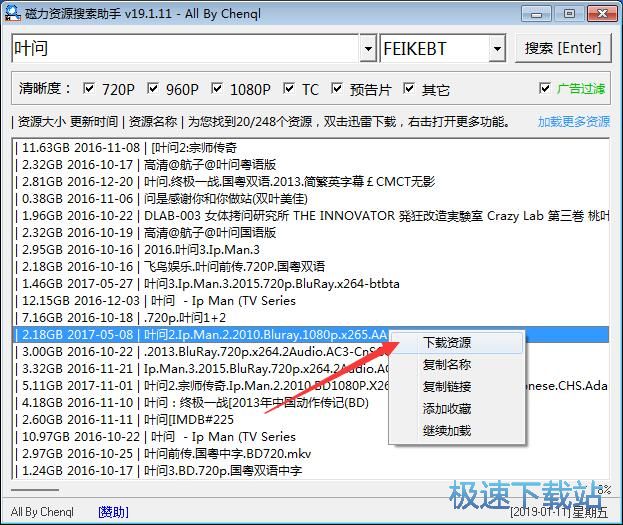Click the horizontal scrollbar of results list

[x=300, y=489]
